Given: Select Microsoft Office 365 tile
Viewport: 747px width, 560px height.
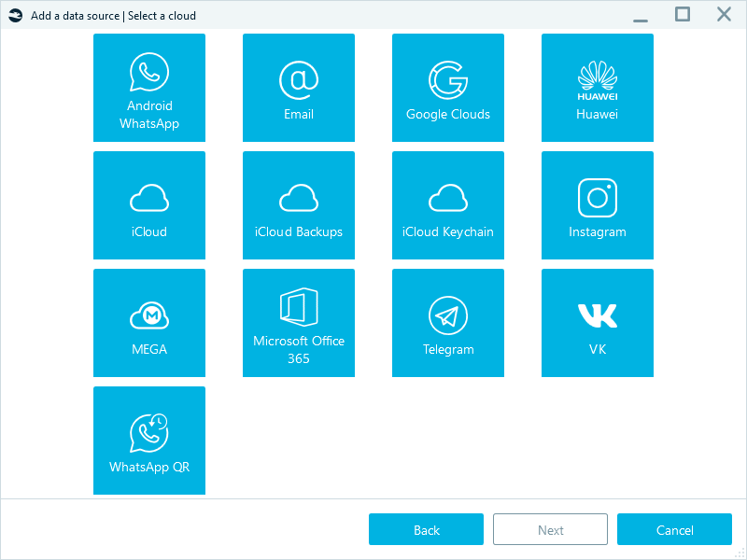Looking at the screenshot, I should 299,323.
